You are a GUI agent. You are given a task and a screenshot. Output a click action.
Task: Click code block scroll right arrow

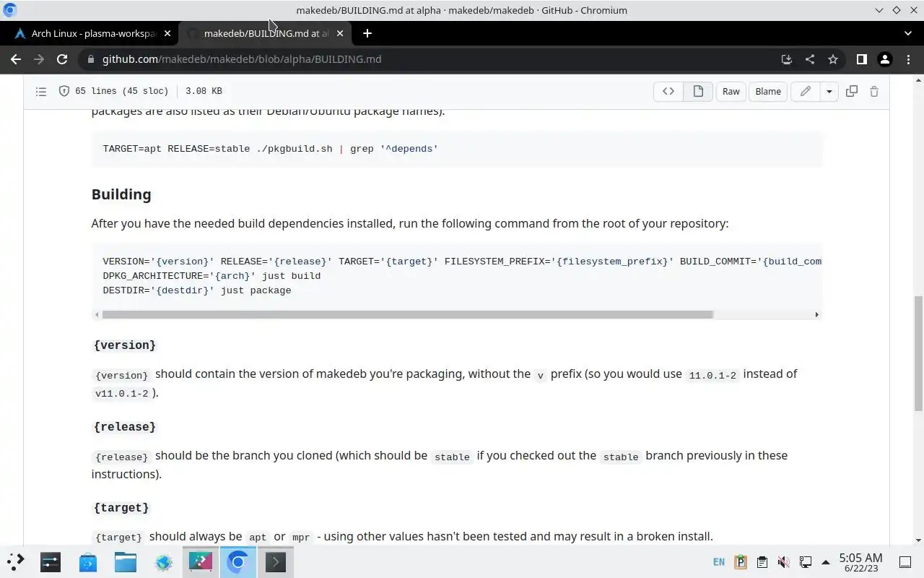tap(816, 314)
